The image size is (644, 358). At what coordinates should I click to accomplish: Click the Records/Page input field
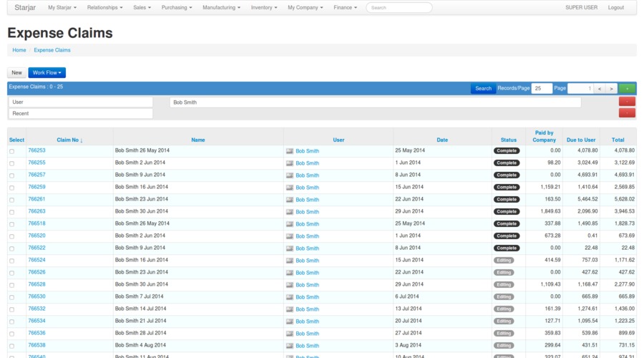541,88
